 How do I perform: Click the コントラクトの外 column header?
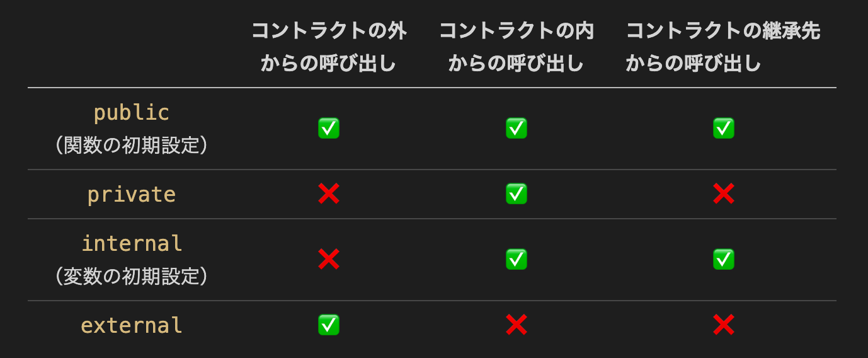tap(329, 47)
